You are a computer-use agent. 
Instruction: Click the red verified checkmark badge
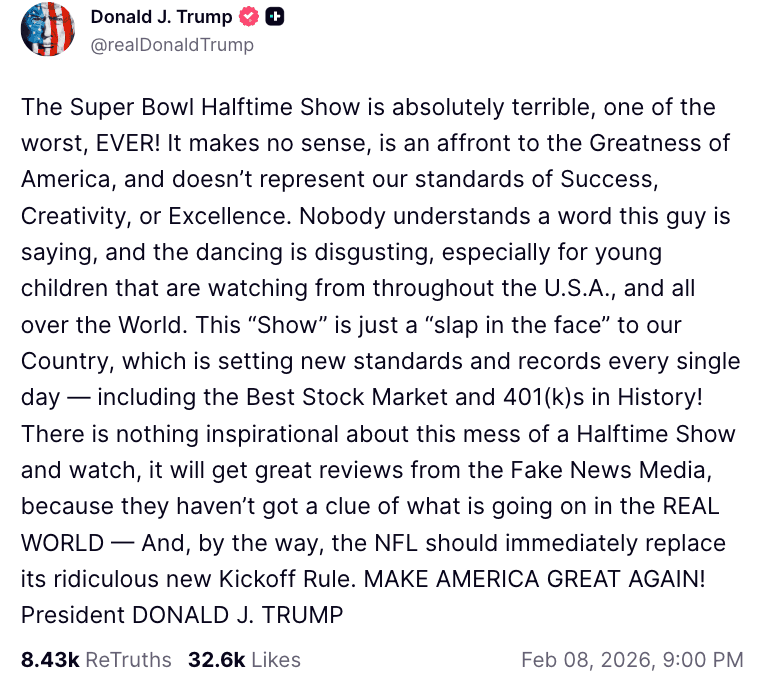(249, 17)
